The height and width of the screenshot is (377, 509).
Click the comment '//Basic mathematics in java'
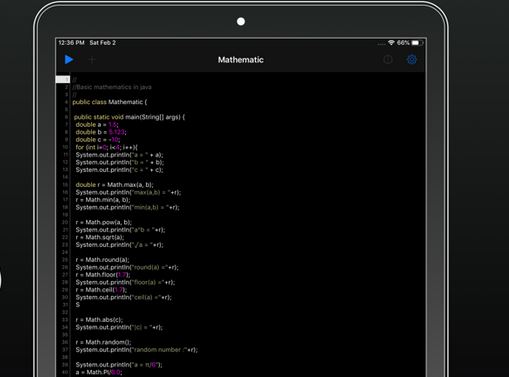112,87
